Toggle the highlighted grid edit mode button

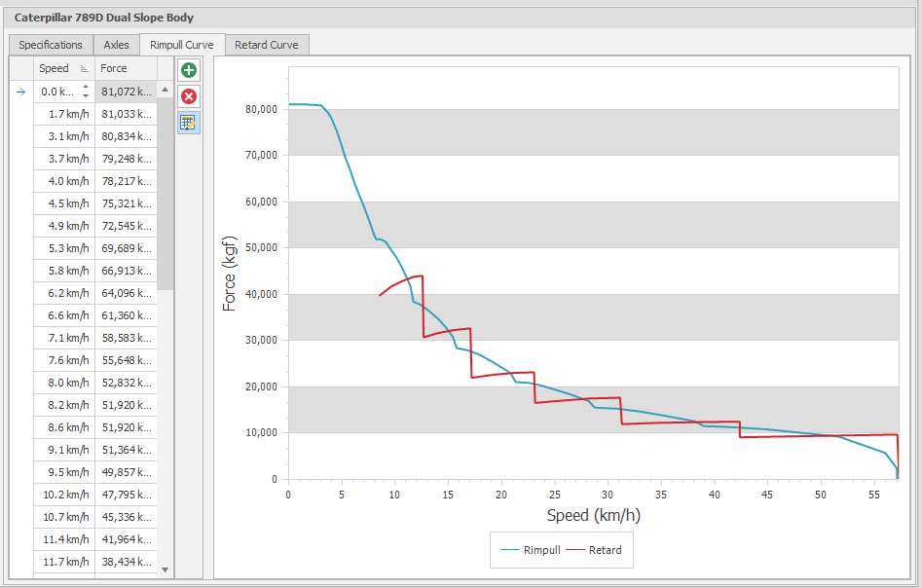pos(188,122)
